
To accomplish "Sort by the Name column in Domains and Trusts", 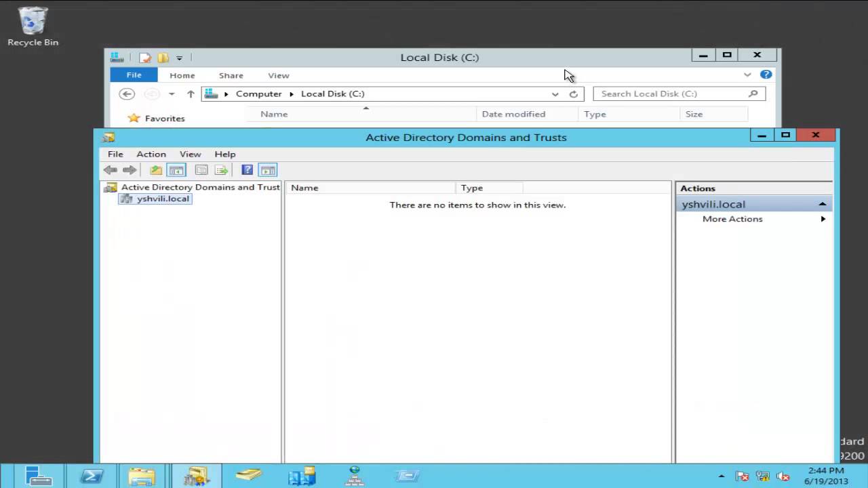I will point(371,188).
